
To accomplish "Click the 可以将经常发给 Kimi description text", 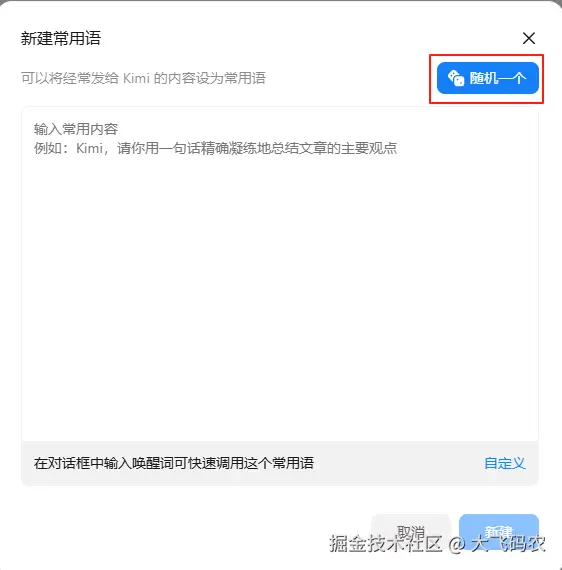I will pyautogui.click(x=143, y=78).
